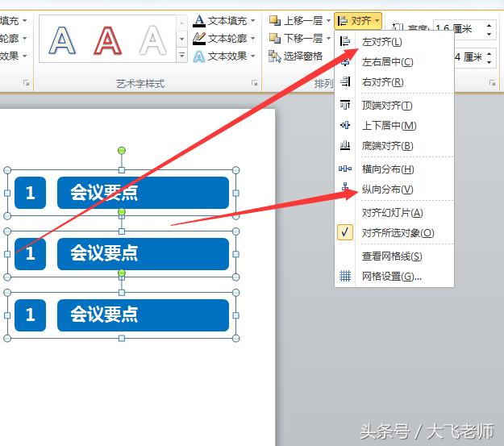Click the Text Effects glowing A icon
This screenshot has height=446, width=504.
(199, 56)
